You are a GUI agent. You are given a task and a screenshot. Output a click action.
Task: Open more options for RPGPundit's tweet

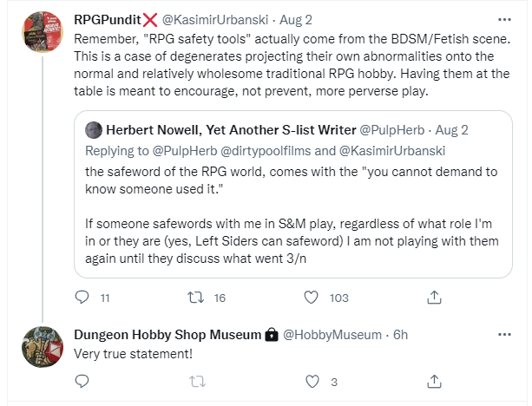tap(505, 18)
